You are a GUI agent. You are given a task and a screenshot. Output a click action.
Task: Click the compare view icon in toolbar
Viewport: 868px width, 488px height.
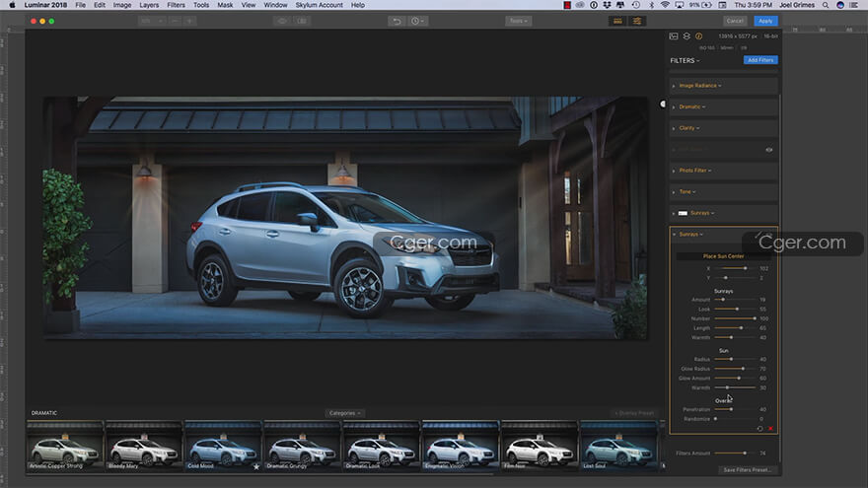click(x=302, y=21)
